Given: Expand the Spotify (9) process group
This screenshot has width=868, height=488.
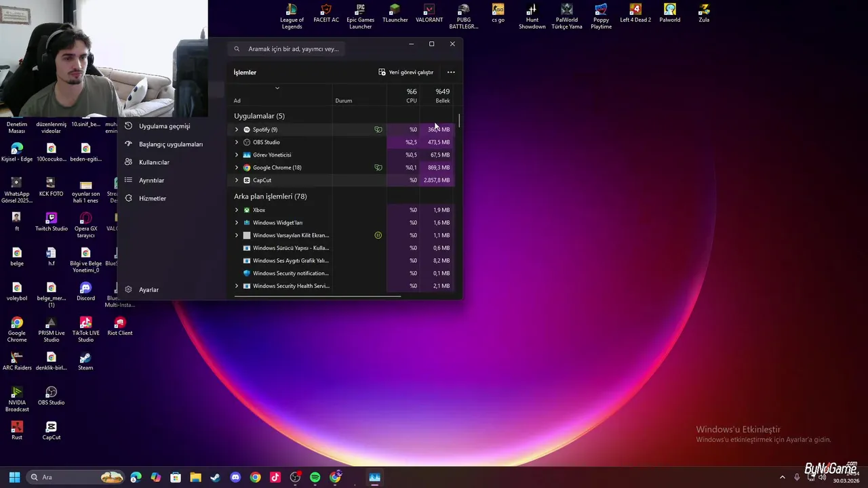Looking at the screenshot, I should click(237, 129).
